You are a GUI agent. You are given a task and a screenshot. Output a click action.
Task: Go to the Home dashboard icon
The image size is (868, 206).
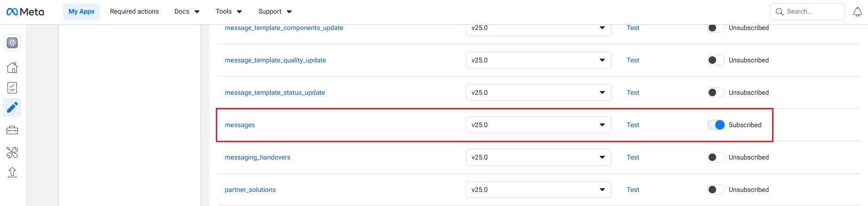(x=13, y=68)
